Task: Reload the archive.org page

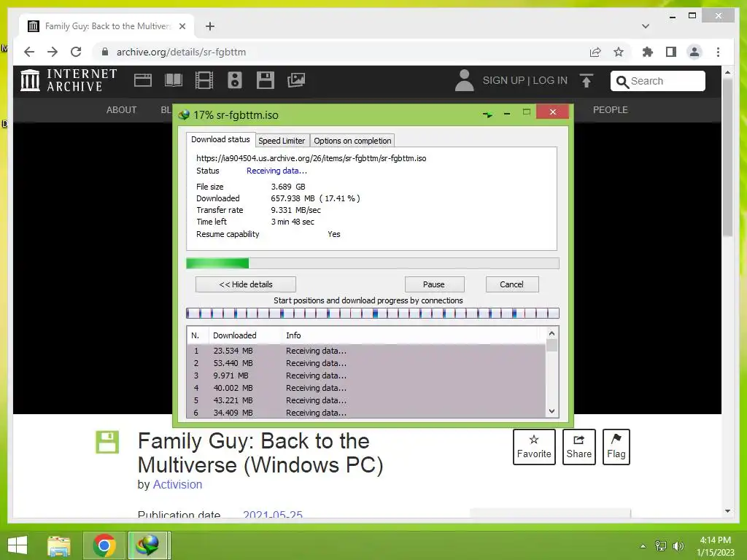Action: click(x=76, y=52)
